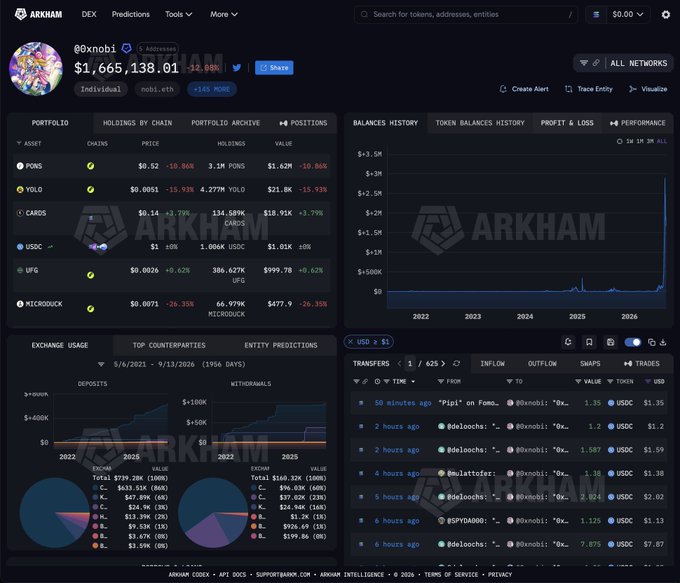680x583 pixels.
Task: Remove the USD ≥ $1 filter X
Action: coord(350,342)
